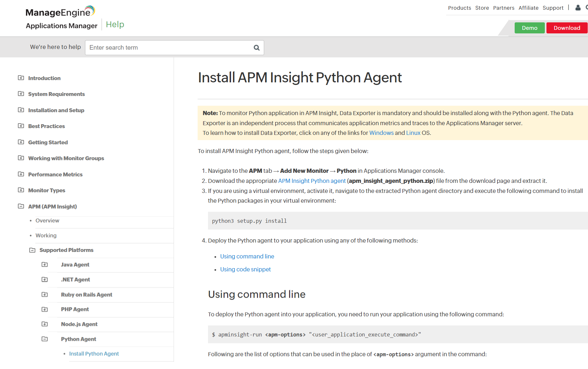Screen dimensions: 588x369
Task: Open the Affiliate menu item
Action: [x=528, y=8]
